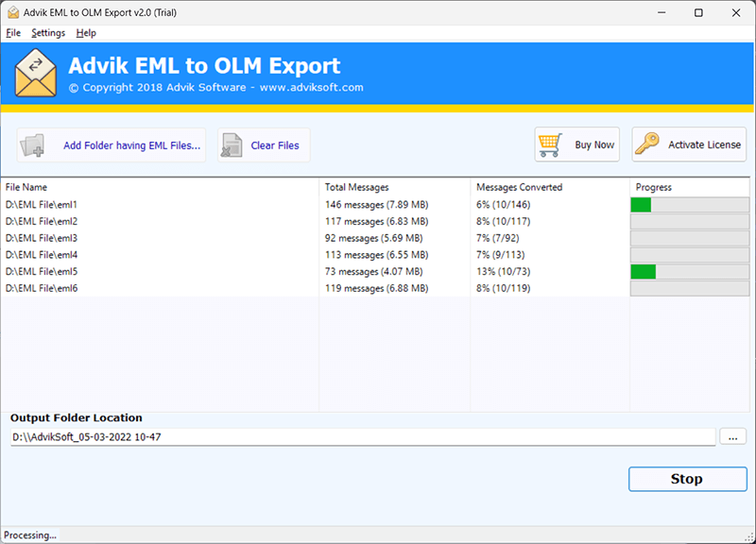Click cell 117 messages (6.83 MB)

coord(376,222)
